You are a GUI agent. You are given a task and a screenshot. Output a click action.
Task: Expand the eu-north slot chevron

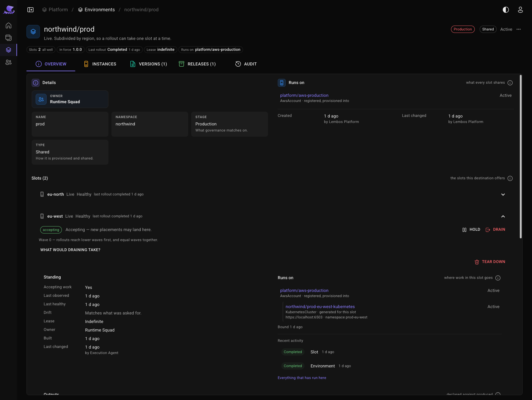pyautogui.click(x=503, y=195)
